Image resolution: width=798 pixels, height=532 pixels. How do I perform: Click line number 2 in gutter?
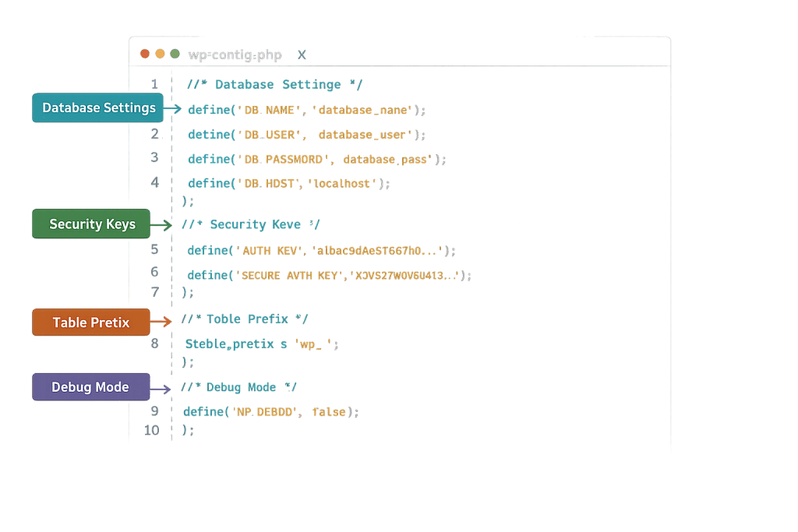[x=155, y=134]
